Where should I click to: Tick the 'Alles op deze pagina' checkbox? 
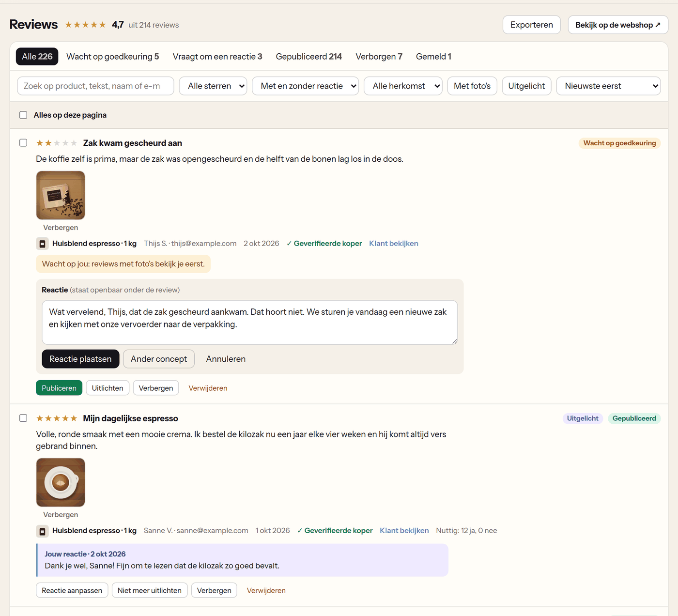pyautogui.click(x=23, y=115)
